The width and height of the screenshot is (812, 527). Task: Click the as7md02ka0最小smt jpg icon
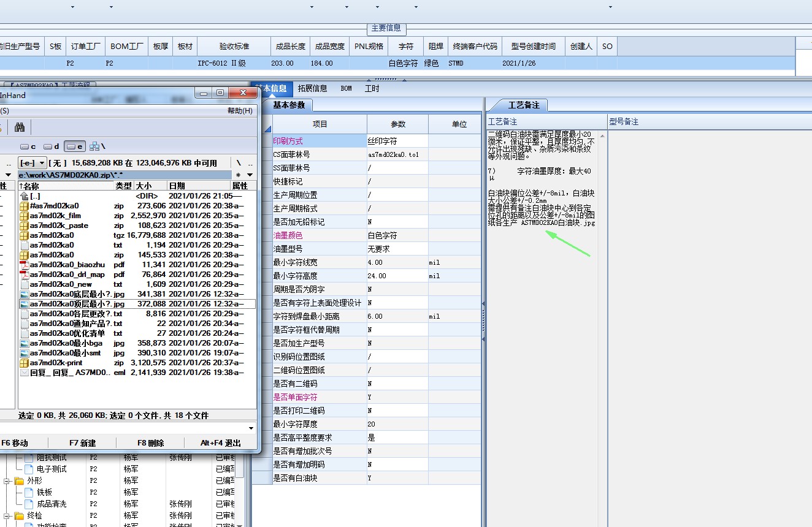click(24, 353)
